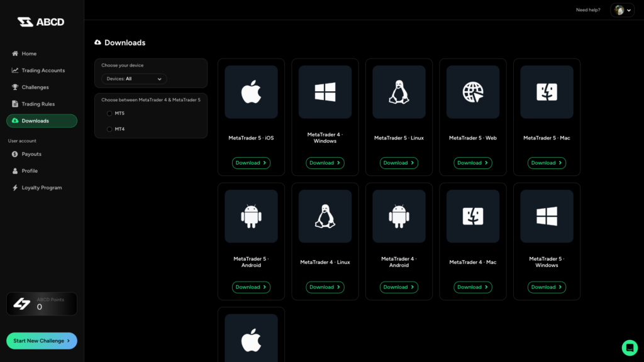Go to Trading Accounts in sidebar
The width and height of the screenshot is (644, 362).
[x=43, y=70]
